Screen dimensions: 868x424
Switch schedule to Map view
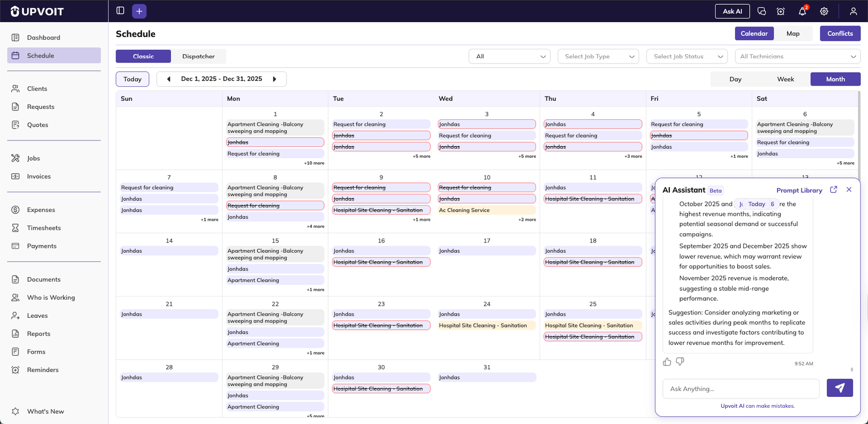[793, 34]
